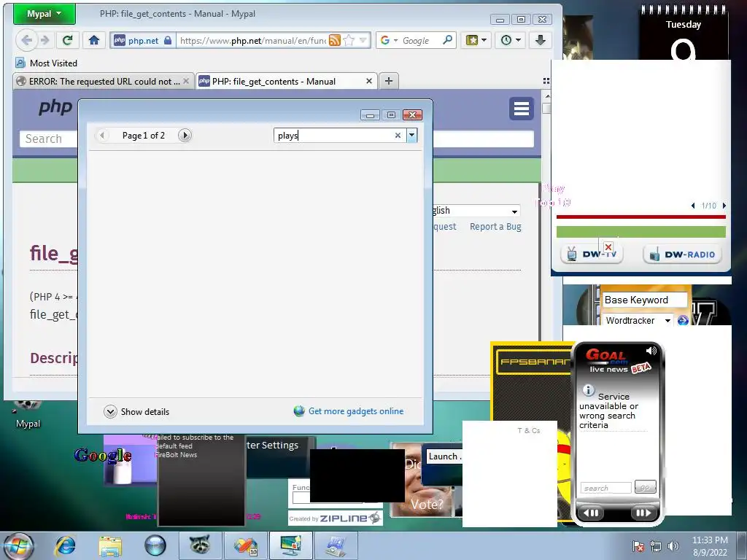This screenshot has width=747, height=560.
Task: Open Get more gadgets online link
Action: (x=349, y=411)
